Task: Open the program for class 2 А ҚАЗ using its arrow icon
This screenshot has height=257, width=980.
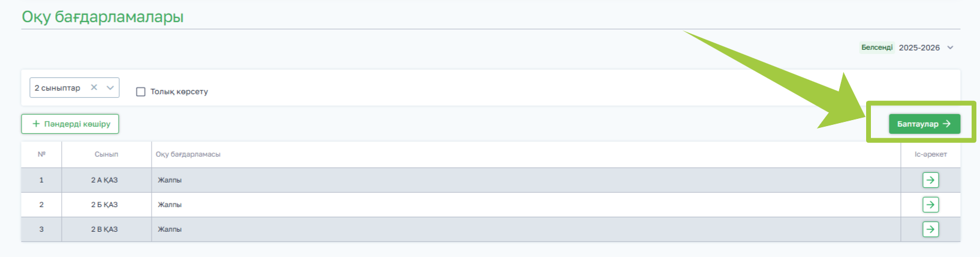Action: coord(930,180)
